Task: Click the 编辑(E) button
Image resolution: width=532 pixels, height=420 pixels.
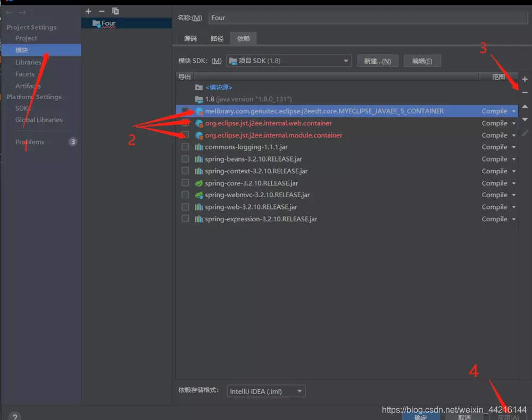Action: (422, 61)
